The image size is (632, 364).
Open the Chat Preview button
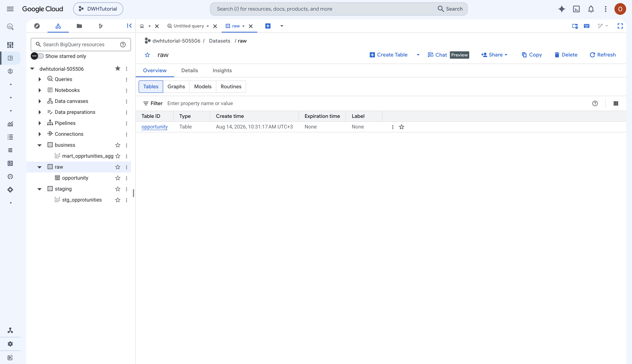pyautogui.click(x=448, y=55)
